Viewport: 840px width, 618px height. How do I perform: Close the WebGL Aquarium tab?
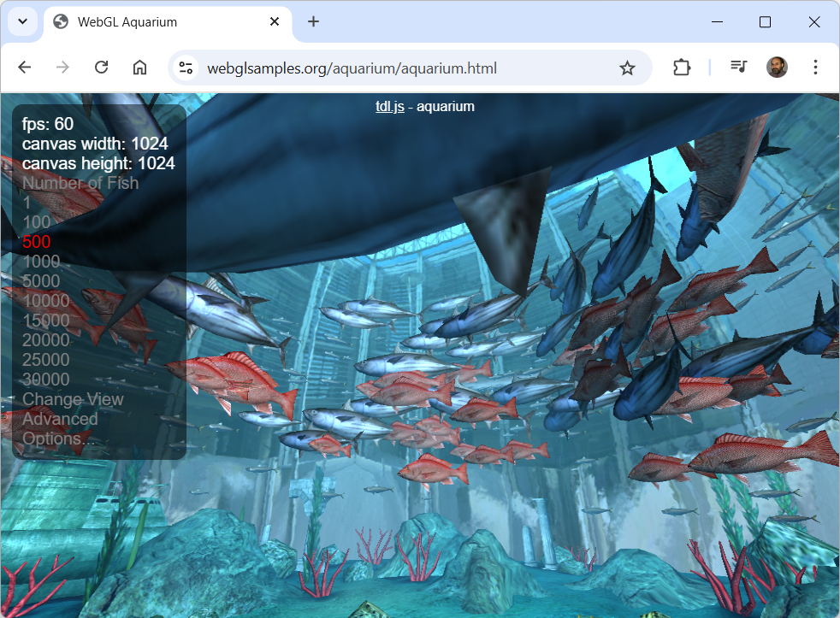[275, 22]
